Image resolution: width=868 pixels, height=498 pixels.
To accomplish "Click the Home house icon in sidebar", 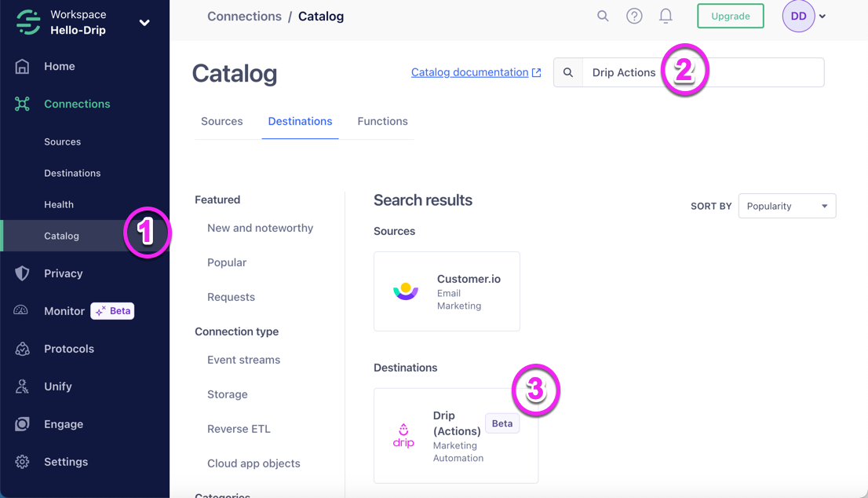I will (22, 67).
